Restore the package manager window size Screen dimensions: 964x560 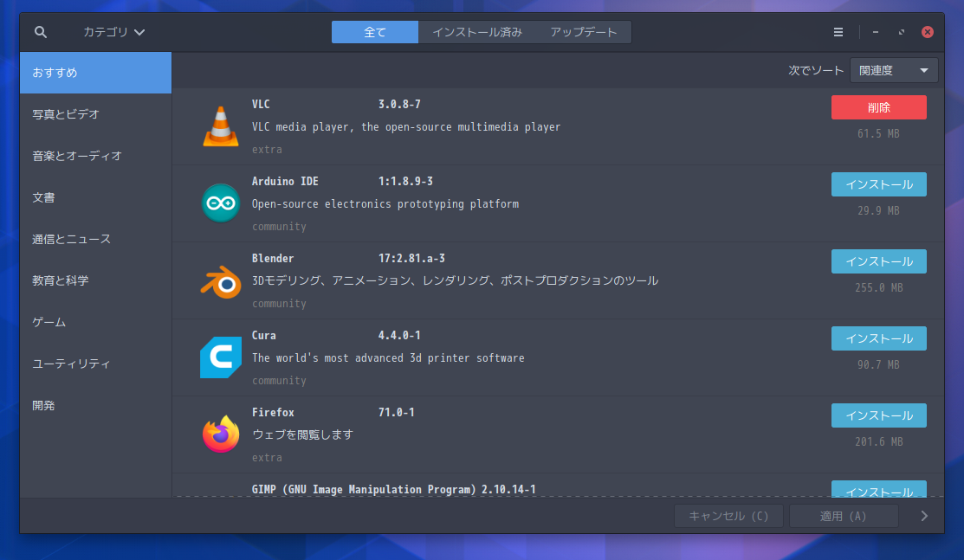[x=902, y=32]
